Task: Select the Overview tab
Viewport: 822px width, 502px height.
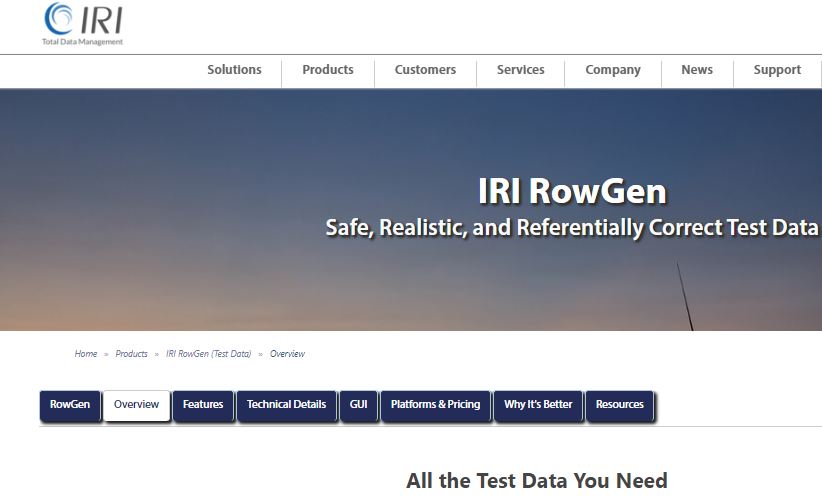Action: click(x=136, y=405)
